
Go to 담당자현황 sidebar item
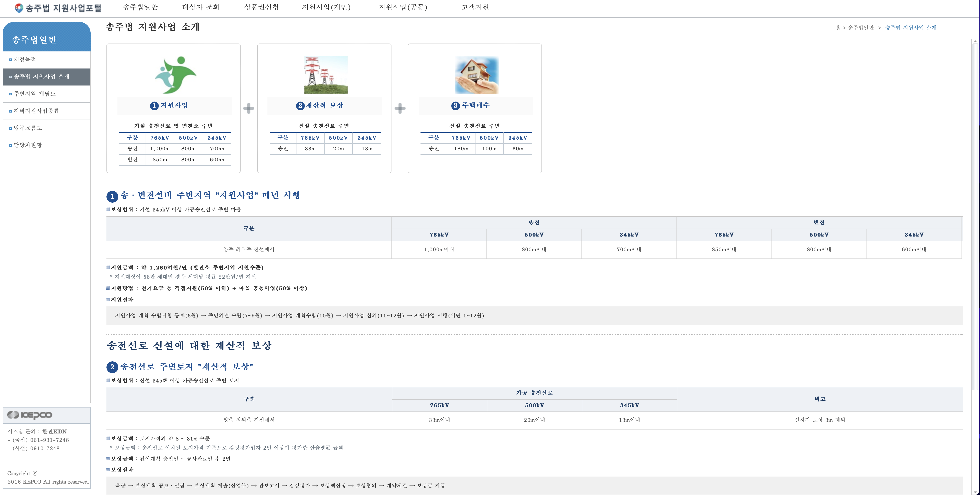pos(28,145)
